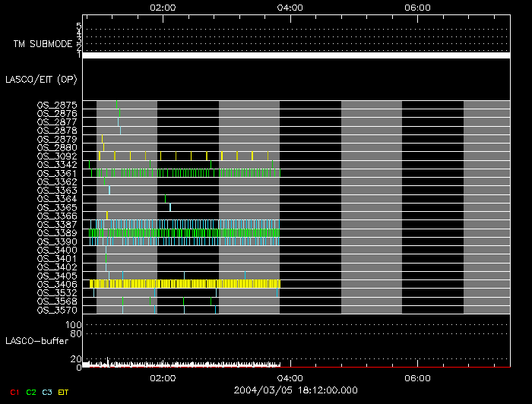
Task: Select the EIT legend entry
Action: pos(65,392)
